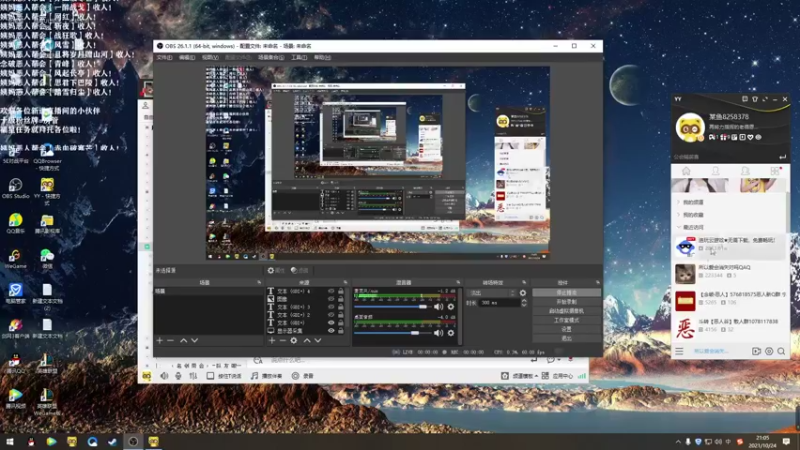Screen dimensions: 800x450
Task: Pop out the 来源 dock panel
Action: coord(345,282)
